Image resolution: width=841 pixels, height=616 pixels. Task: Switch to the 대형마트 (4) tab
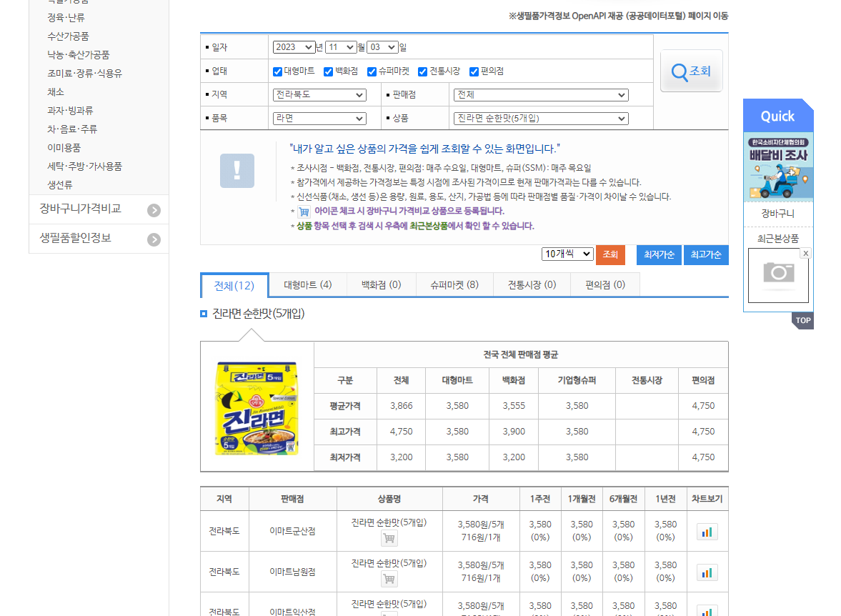(308, 285)
